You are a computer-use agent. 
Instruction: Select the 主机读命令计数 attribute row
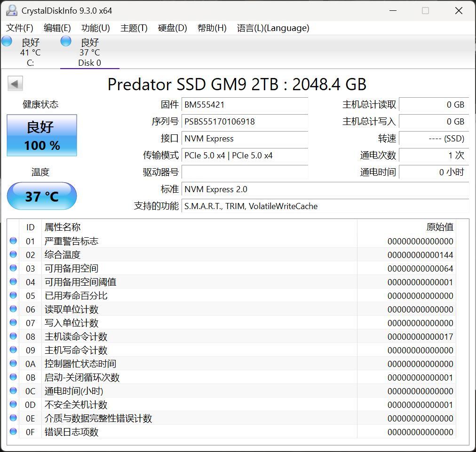coord(231,337)
